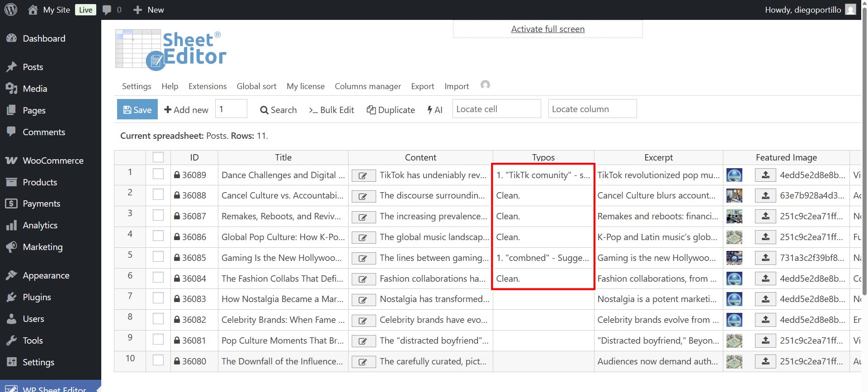Click the WordPress logo icon
The width and height of the screenshot is (868, 392).
click(x=11, y=9)
